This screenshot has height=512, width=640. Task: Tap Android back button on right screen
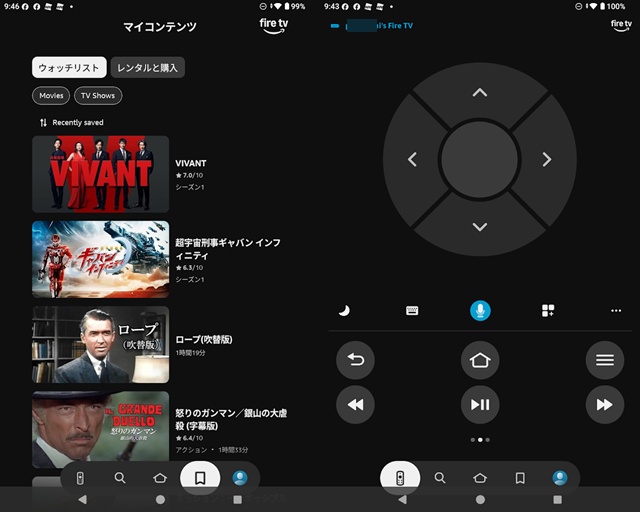[x=402, y=499]
